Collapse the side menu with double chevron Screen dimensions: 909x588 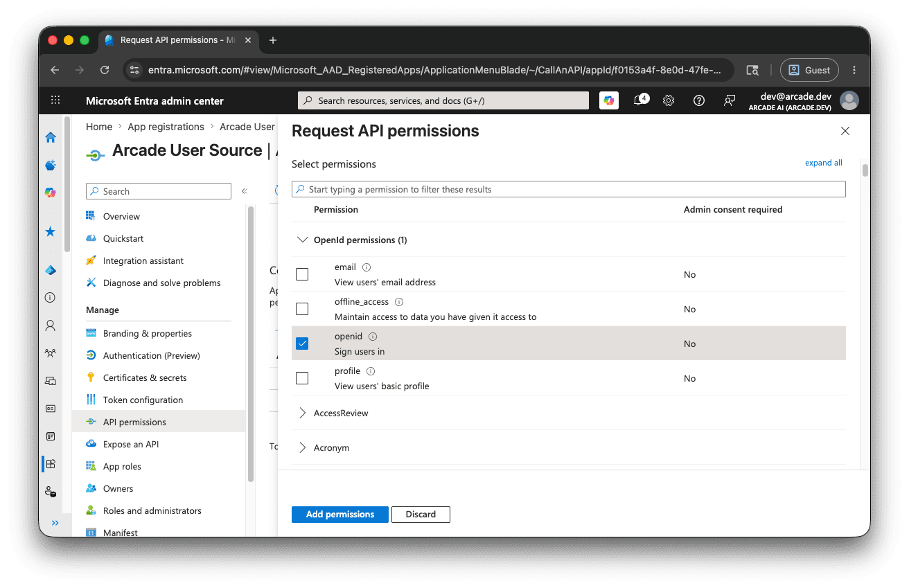pyautogui.click(x=244, y=191)
